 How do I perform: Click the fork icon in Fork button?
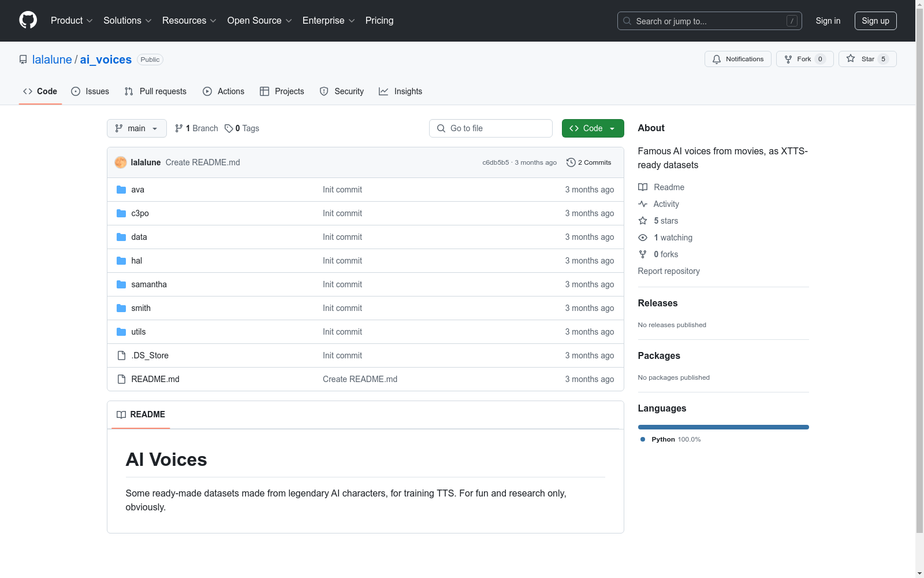(788, 59)
